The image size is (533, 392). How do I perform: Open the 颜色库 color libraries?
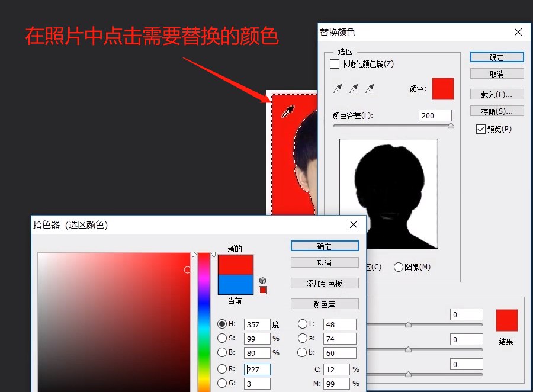pos(325,304)
